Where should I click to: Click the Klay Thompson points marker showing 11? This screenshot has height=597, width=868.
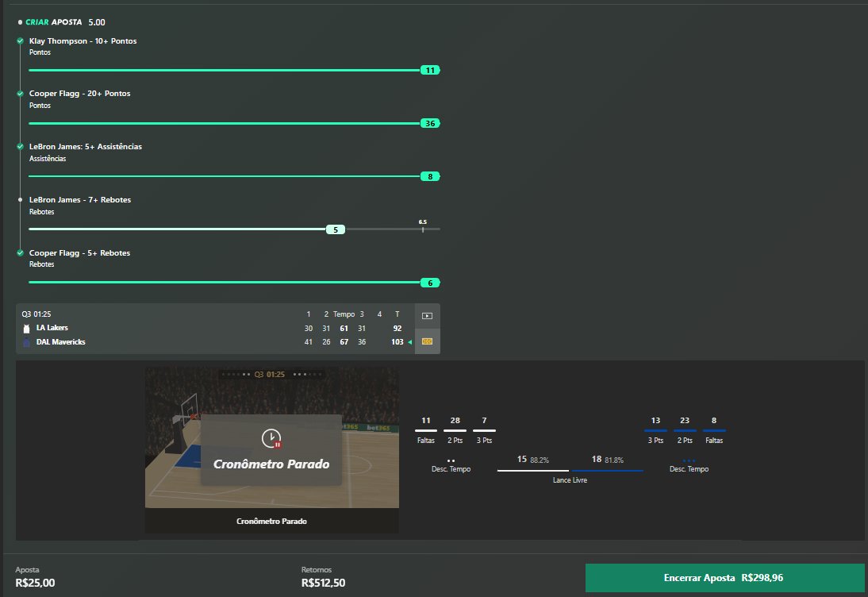[x=430, y=71]
